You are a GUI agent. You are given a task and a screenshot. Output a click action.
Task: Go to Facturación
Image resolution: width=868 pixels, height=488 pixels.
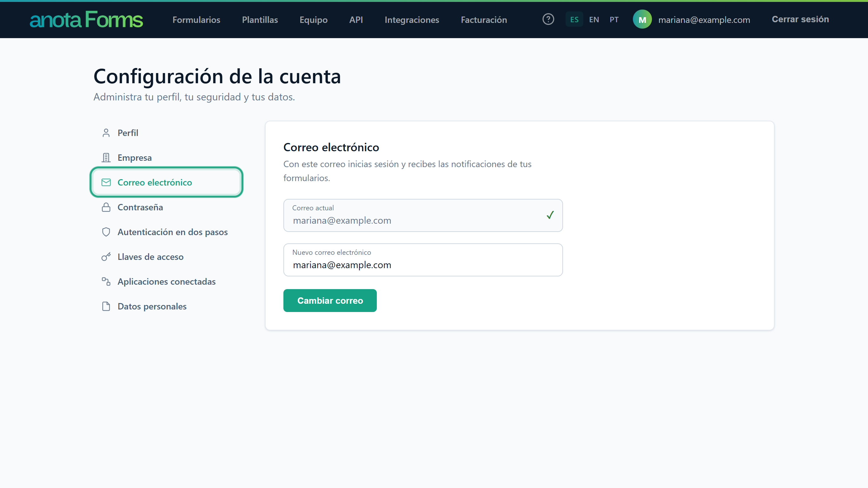(484, 20)
